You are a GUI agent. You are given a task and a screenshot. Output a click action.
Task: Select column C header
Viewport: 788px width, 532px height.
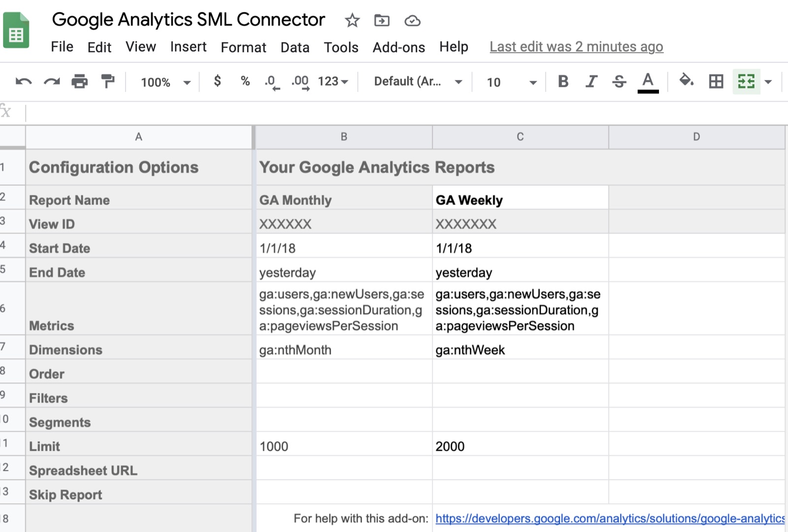point(520,137)
